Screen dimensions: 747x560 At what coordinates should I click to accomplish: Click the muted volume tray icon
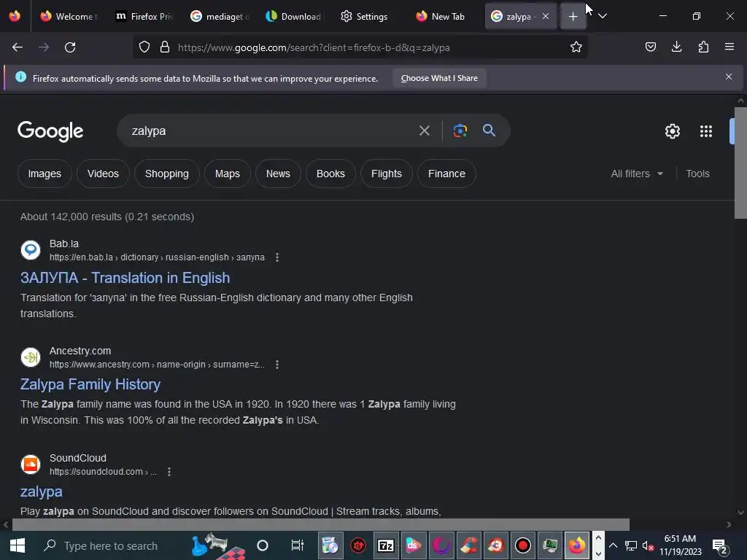pyautogui.click(x=648, y=546)
